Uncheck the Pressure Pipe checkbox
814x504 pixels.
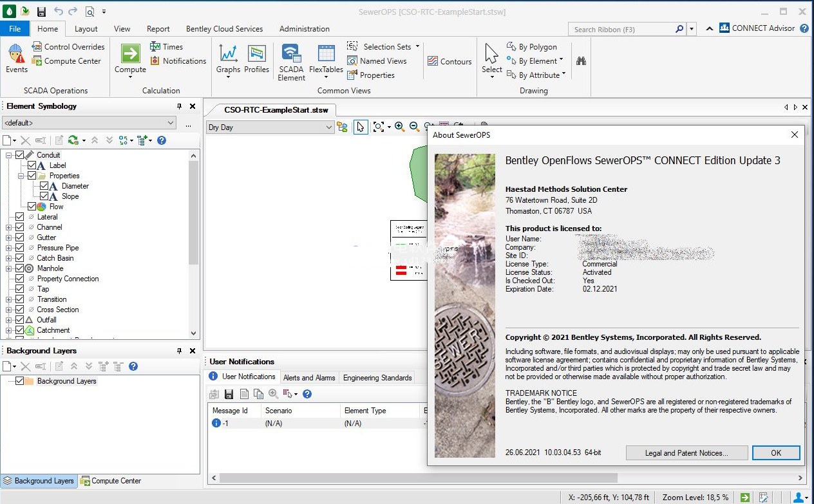(x=19, y=248)
